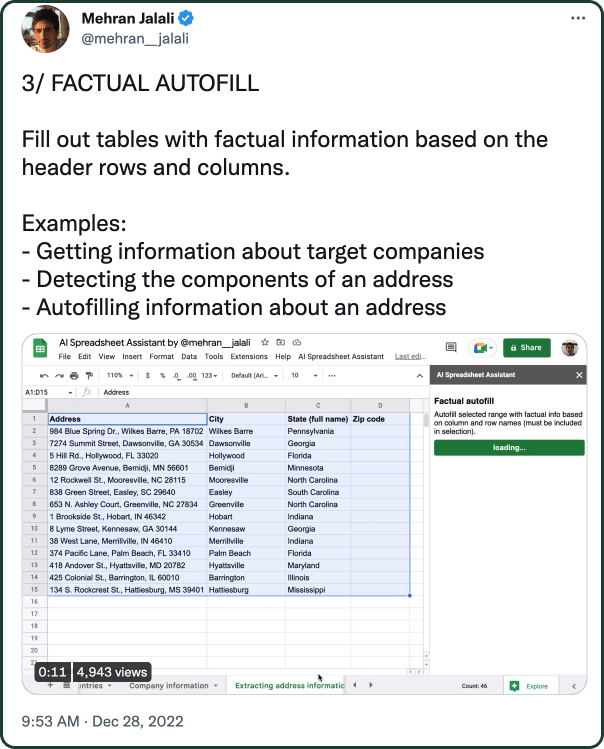
Task: Open the Extensions menu
Action: [249, 356]
